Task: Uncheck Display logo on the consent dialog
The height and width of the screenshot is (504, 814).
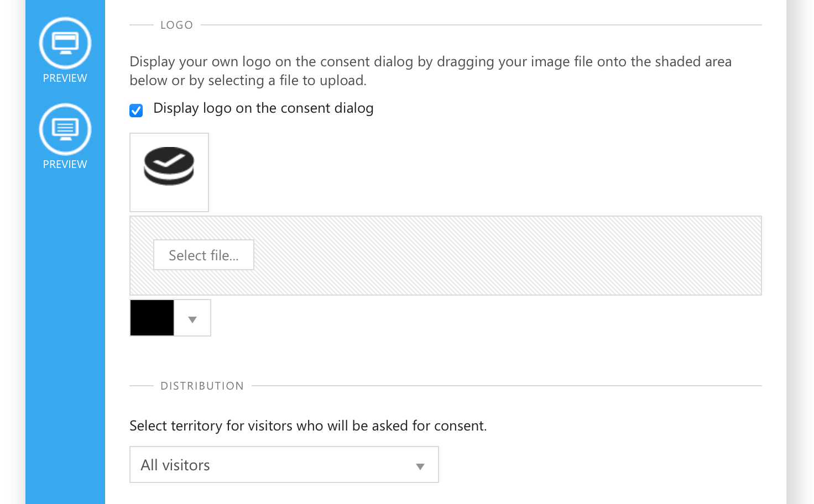Action: [136, 111]
